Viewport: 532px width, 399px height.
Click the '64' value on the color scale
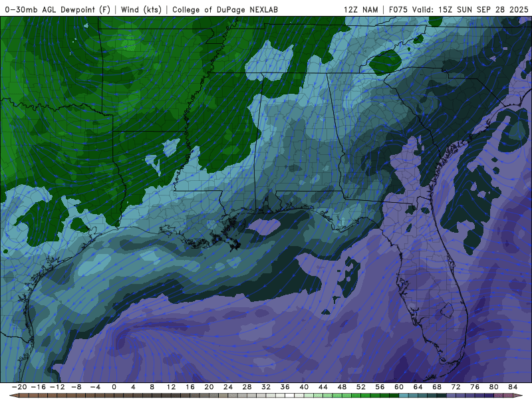point(418,387)
